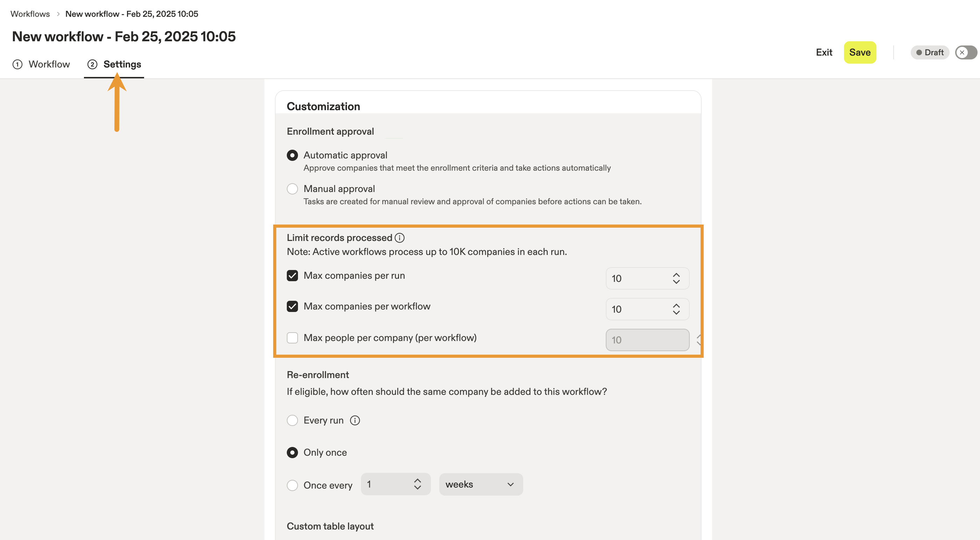The image size is (980, 540).
Task: Choose Once every re-enrollment radio
Action: [292, 485]
